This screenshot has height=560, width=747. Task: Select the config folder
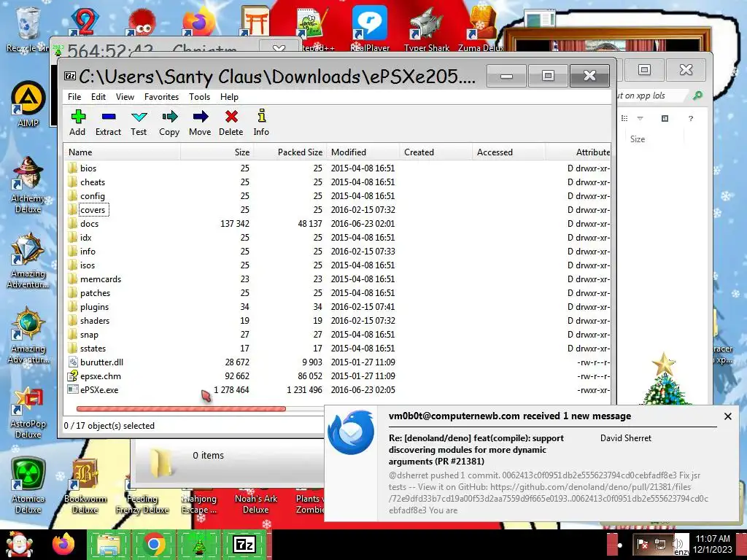[x=93, y=195]
